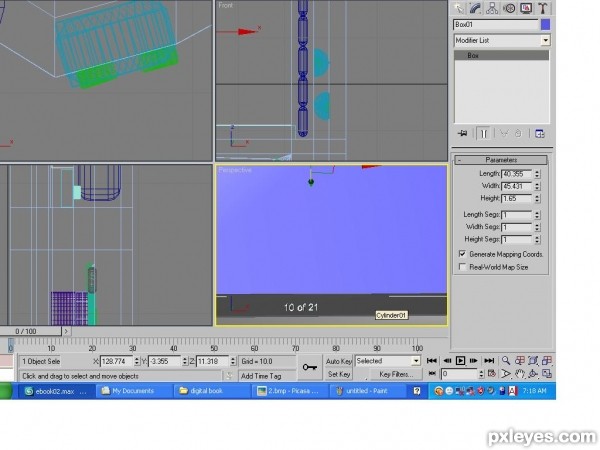Open the Motion panel tab
Screen dimensions: 600x450
(509, 8)
